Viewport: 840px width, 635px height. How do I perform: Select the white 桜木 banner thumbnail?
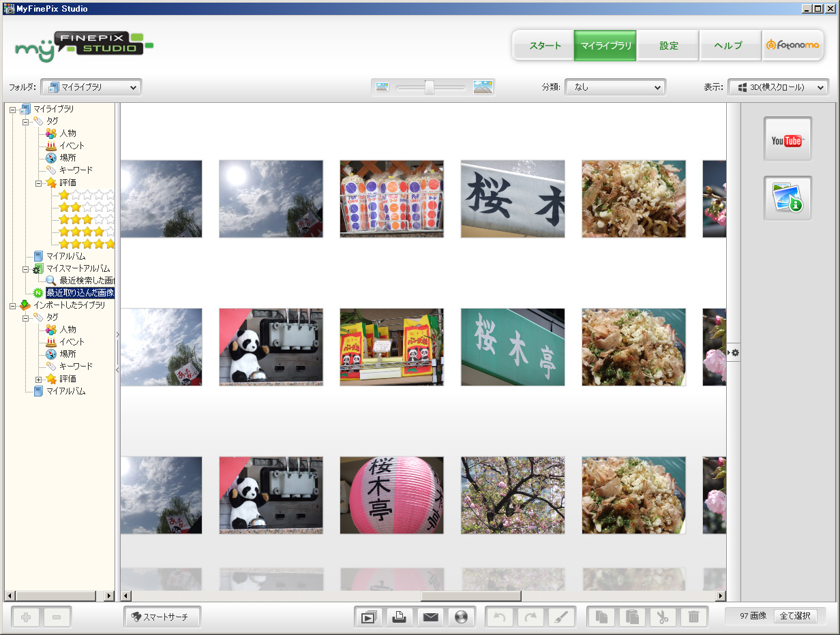point(513,199)
